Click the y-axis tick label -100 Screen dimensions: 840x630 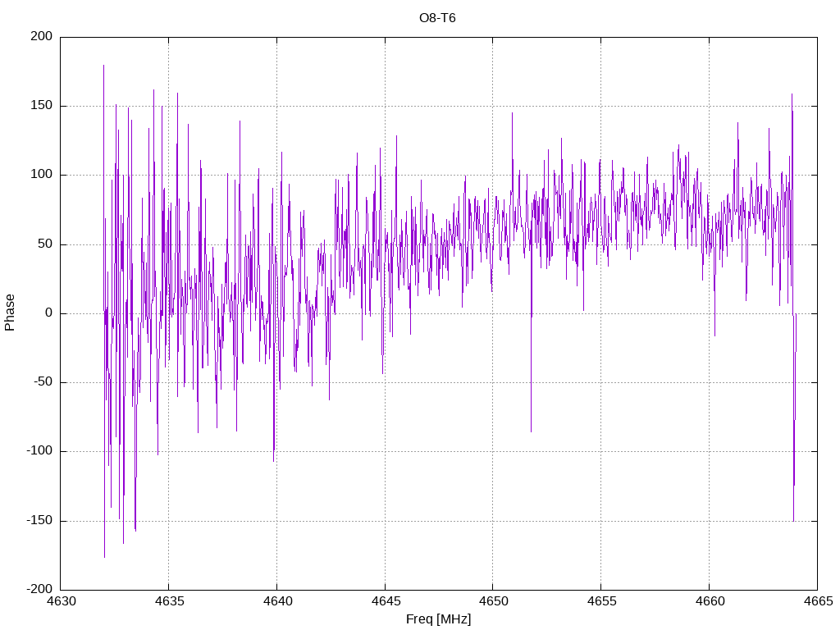(39, 451)
